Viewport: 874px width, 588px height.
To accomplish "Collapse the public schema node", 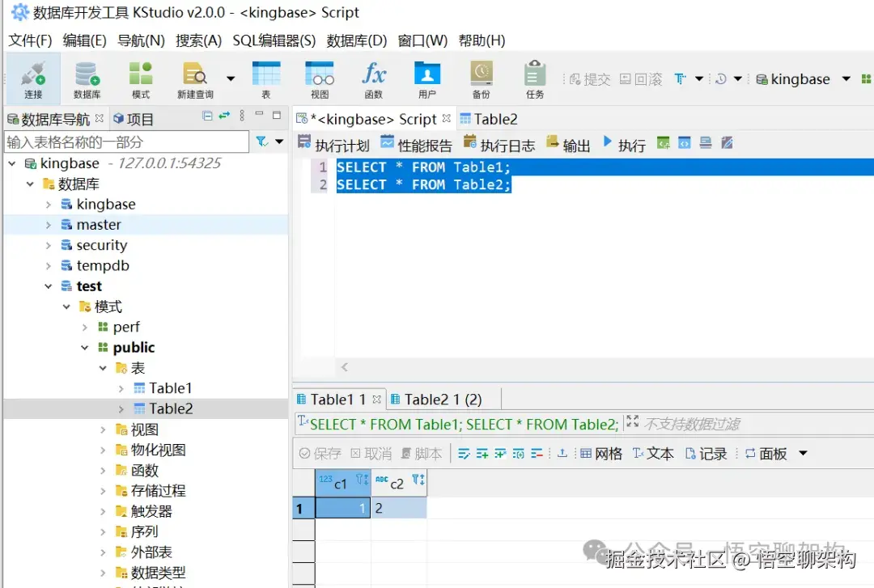I will coord(85,348).
